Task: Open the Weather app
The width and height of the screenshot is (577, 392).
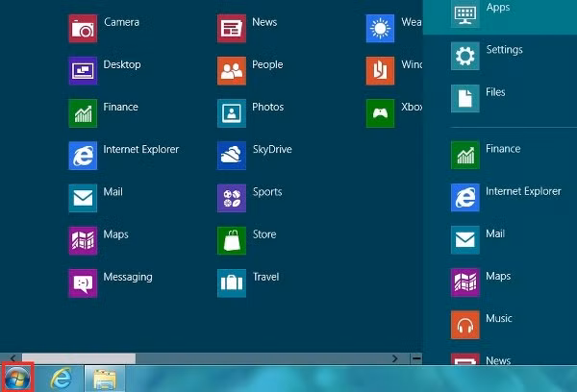Action: [x=381, y=29]
